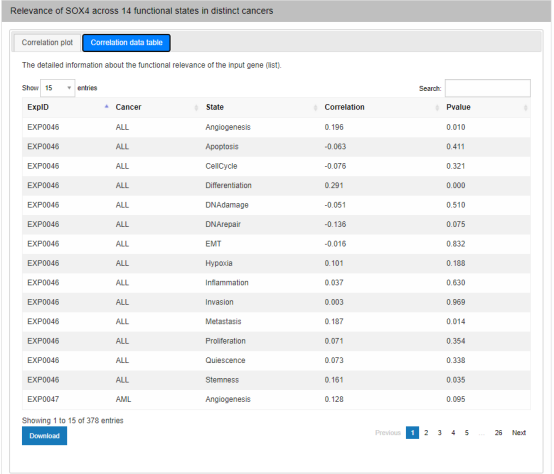554x474 pixels.
Task: Open page 2 of the table
Action: [x=426, y=433]
